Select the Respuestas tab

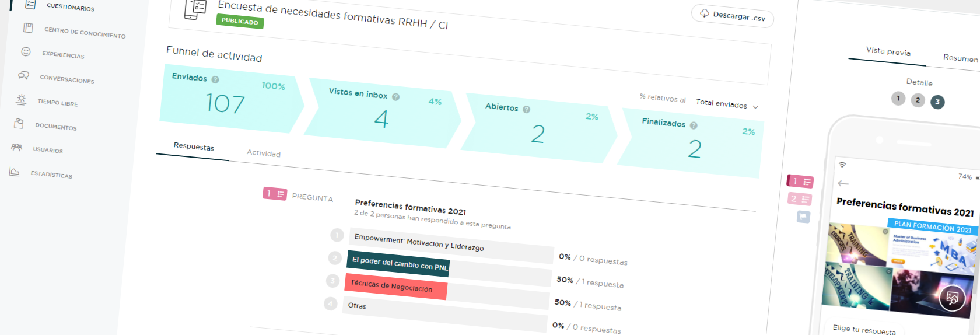(x=194, y=147)
